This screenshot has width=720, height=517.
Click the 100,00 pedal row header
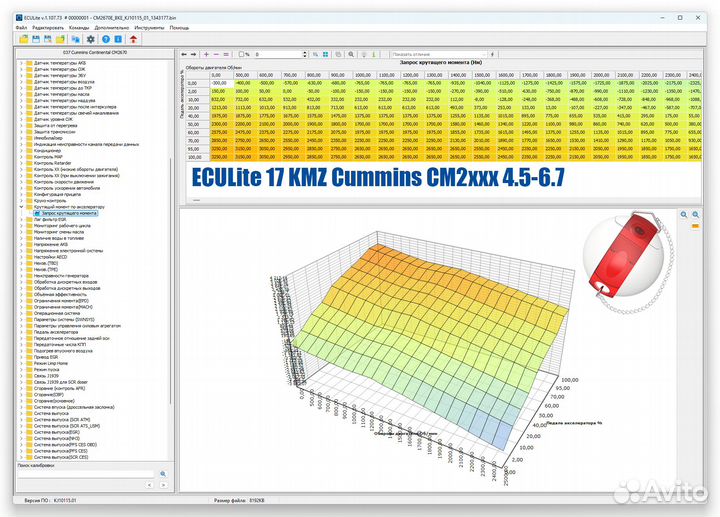[x=198, y=157]
